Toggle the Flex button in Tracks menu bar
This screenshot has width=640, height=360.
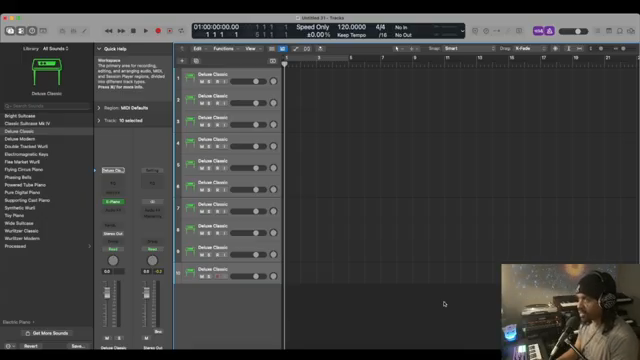(307, 49)
